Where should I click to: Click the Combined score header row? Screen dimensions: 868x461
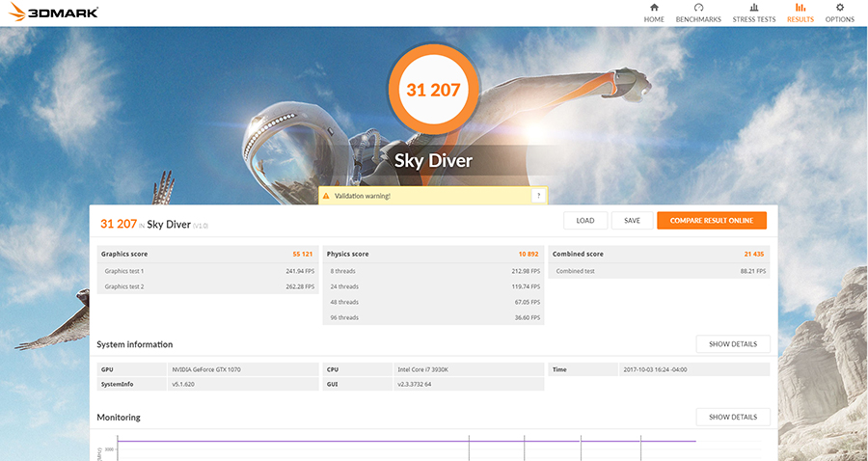click(660, 254)
